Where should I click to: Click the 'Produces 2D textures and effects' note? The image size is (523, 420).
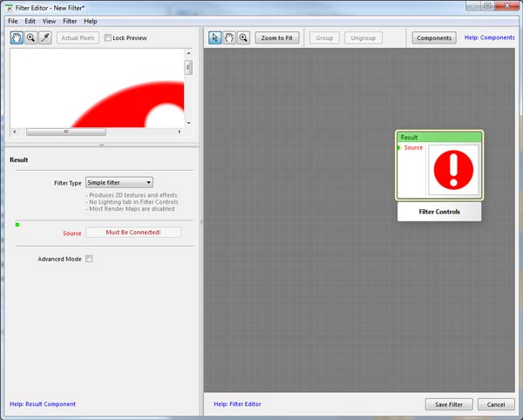[x=132, y=195]
